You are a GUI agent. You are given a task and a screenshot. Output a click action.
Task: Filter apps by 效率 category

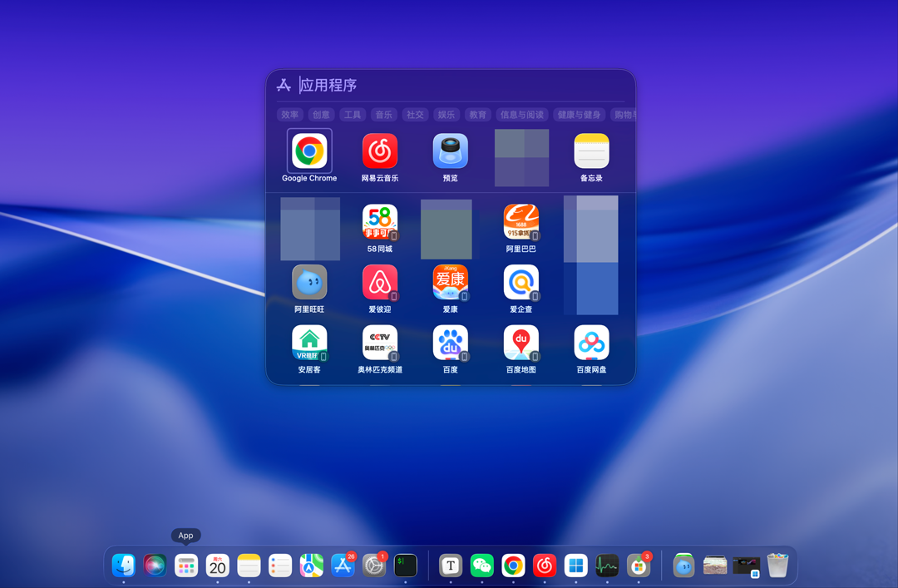[290, 115]
